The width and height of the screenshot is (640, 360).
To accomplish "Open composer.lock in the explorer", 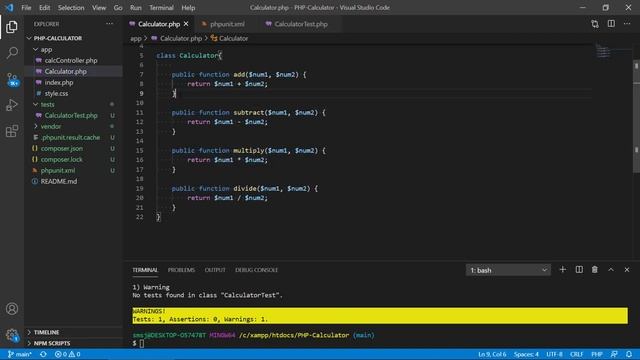I will click(62, 160).
